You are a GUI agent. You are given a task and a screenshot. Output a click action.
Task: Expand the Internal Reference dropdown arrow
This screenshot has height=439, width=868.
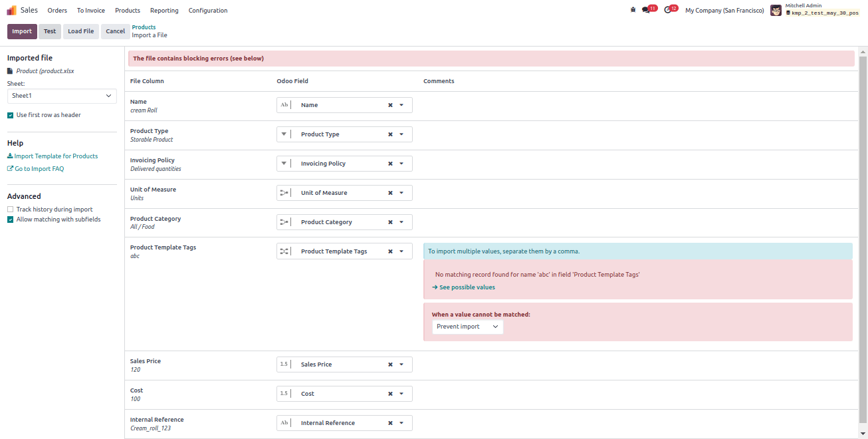(401, 423)
